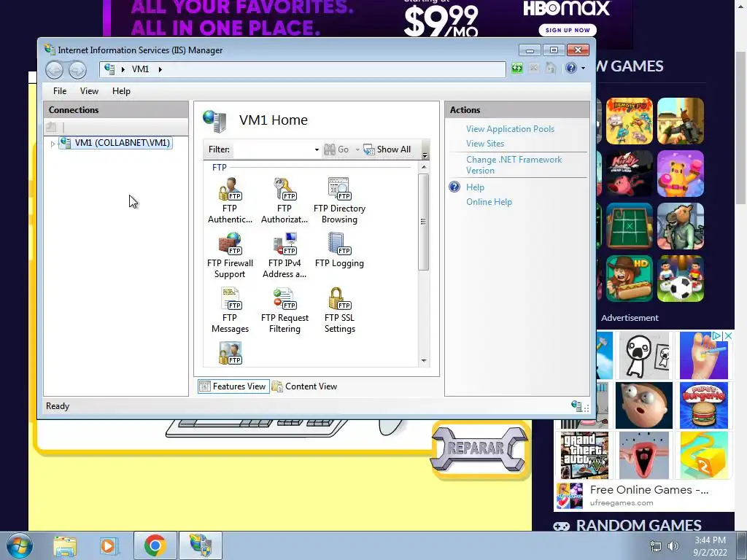The height and width of the screenshot is (560, 747).
Task: Click the Filter text input field
Action: (x=273, y=149)
